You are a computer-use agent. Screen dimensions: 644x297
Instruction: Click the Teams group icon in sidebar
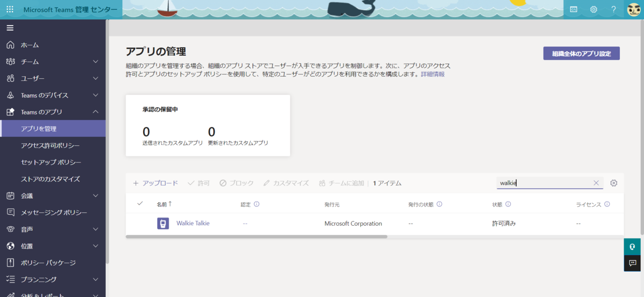tap(10, 62)
